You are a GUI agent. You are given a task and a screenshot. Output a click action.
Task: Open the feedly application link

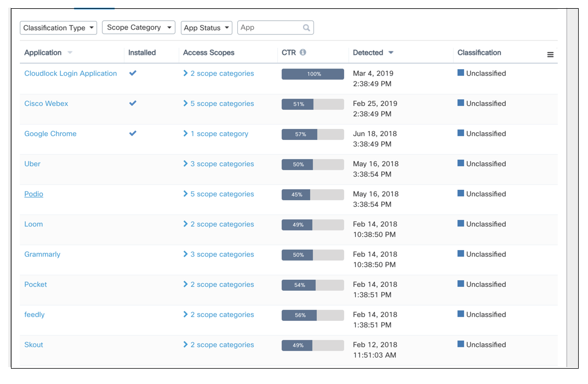[35, 314]
